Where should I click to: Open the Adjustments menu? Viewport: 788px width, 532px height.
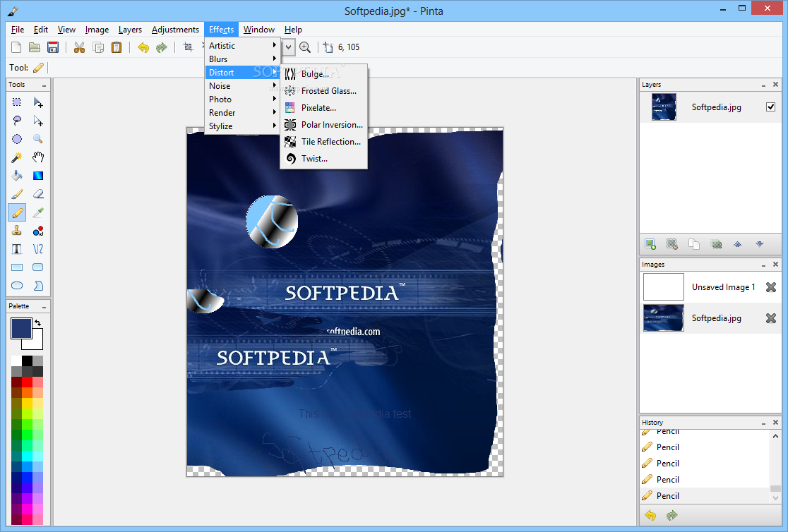175,30
